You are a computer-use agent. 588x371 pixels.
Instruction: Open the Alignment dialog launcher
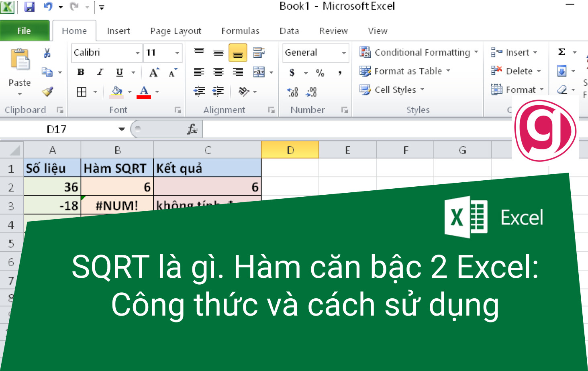point(272,110)
